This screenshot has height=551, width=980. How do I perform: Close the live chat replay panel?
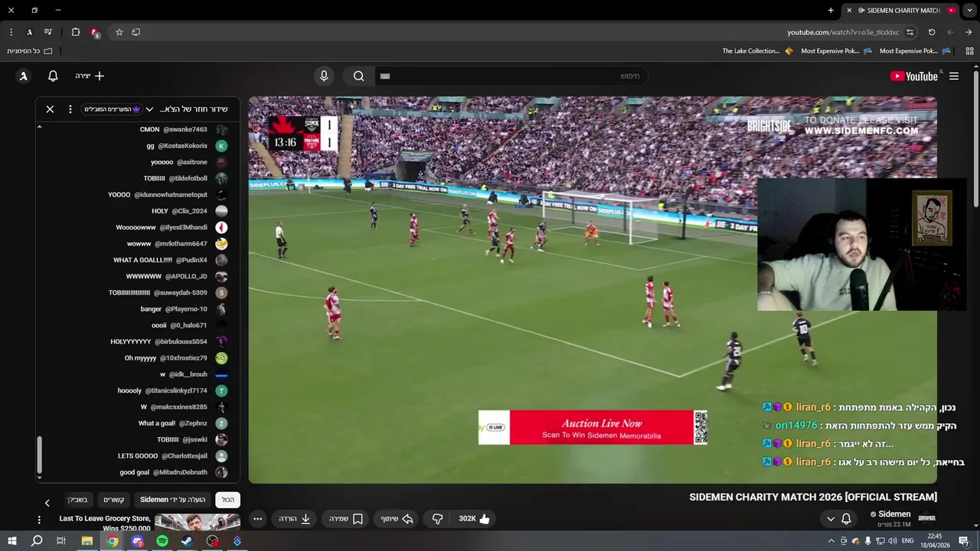pyautogui.click(x=50, y=109)
